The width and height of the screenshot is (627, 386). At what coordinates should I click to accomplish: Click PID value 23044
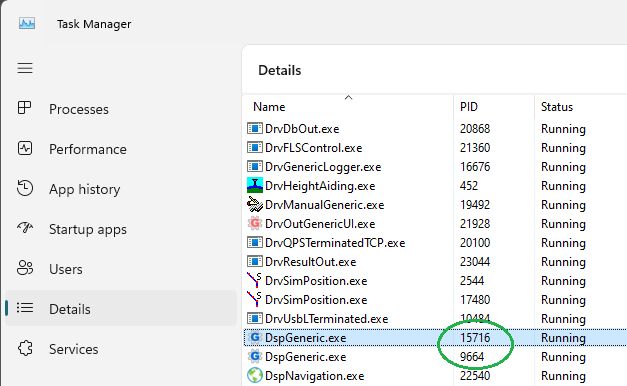475,262
